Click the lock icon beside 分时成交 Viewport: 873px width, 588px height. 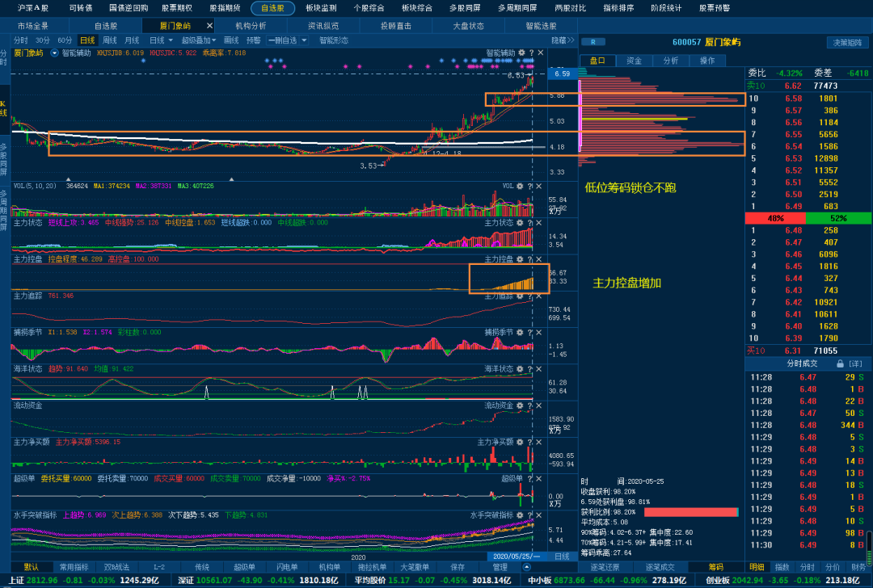(840, 363)
